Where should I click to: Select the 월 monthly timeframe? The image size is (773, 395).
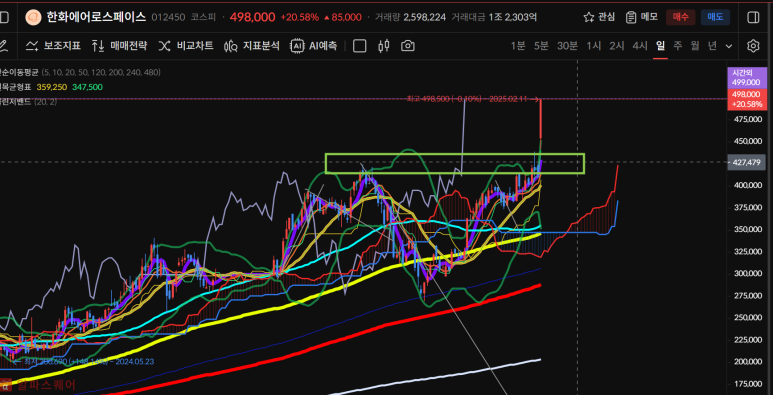pos(695,46)
